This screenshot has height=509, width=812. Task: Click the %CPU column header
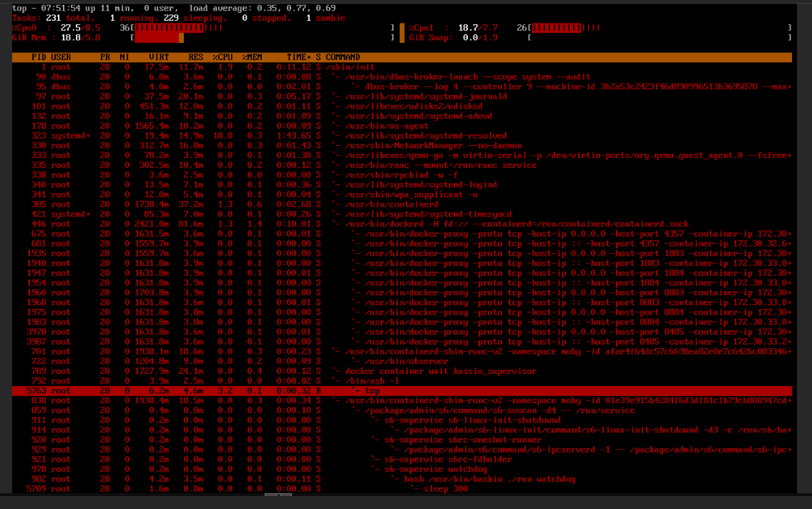tap(222, 57)
